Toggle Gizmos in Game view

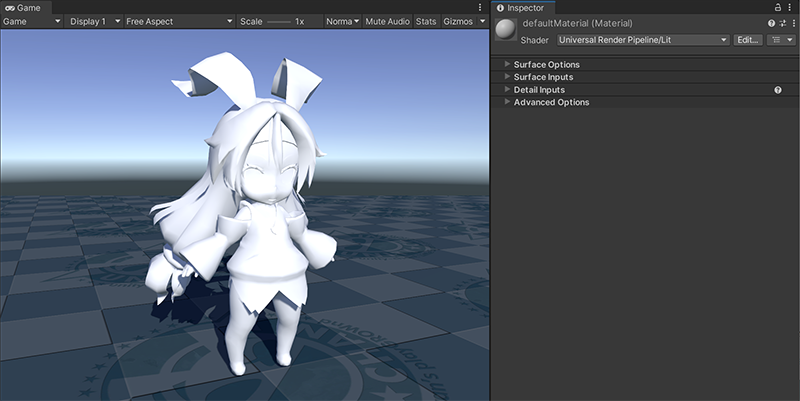(x=458, y=21)
